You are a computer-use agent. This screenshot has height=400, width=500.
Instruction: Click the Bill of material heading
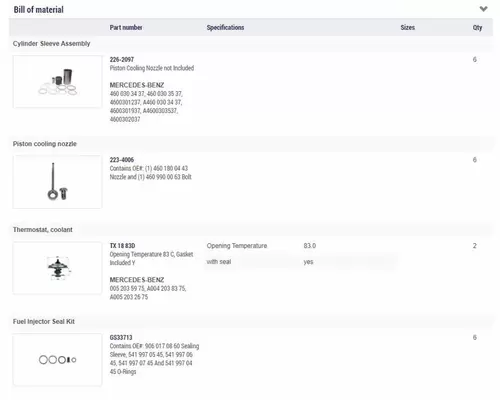point(38,10)
